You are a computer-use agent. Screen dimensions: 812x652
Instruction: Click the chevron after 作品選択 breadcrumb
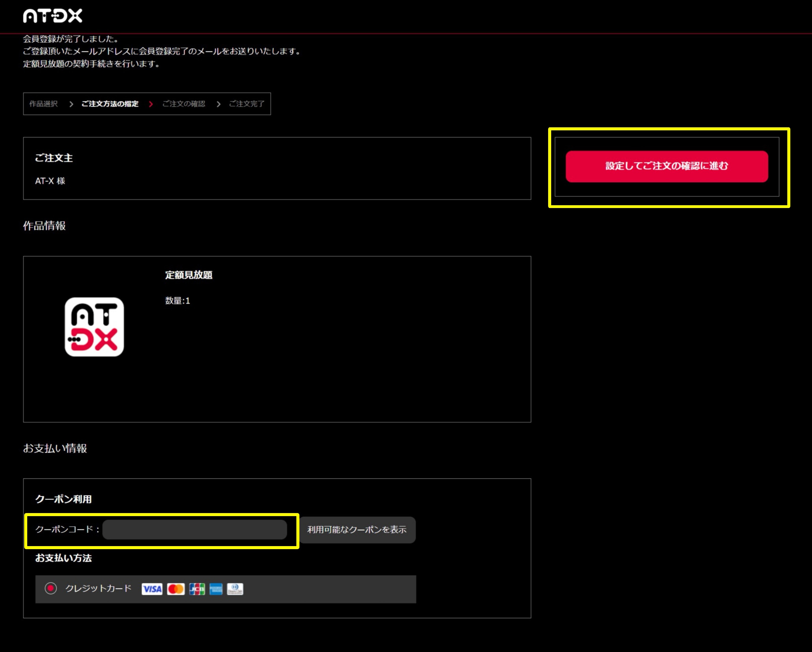point(71,104)
